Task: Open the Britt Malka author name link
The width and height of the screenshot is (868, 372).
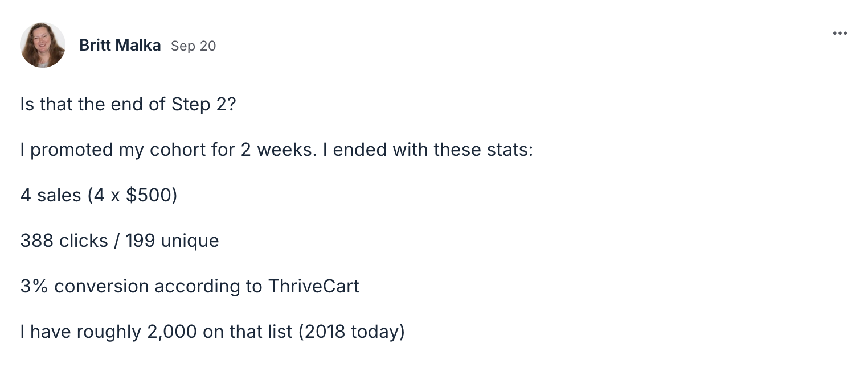Action: (x=120, y=46)
